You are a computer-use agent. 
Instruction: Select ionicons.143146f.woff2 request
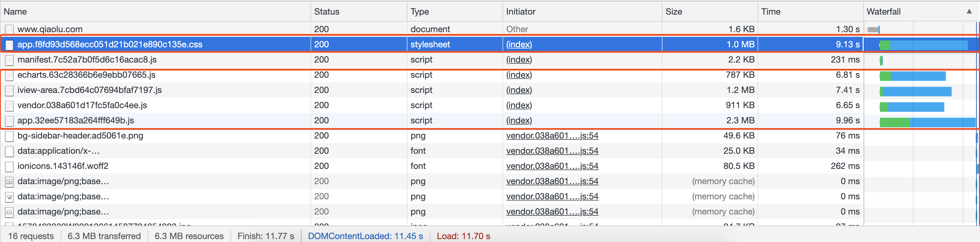click(x=63, y=166)
